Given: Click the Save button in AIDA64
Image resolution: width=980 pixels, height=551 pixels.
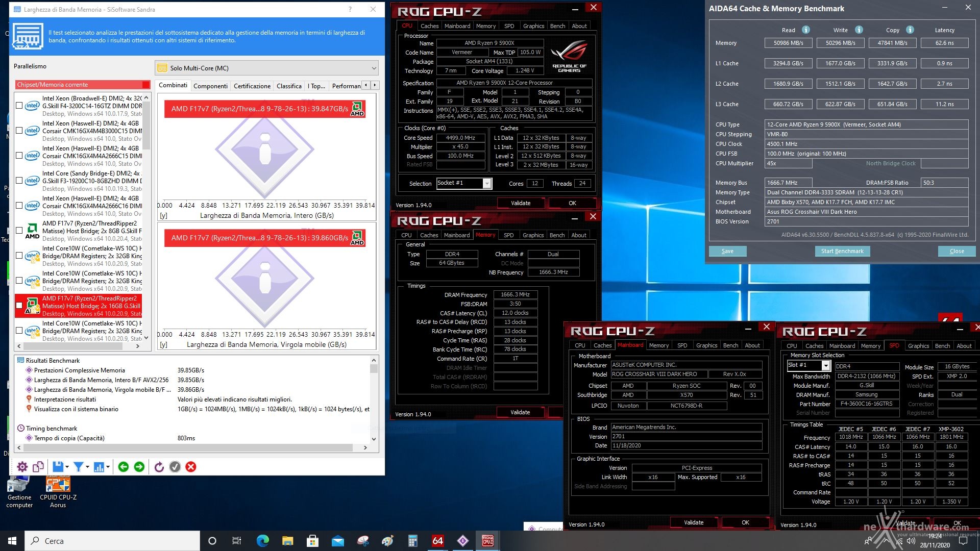Looking at the screenshot, I should [727, 251].
